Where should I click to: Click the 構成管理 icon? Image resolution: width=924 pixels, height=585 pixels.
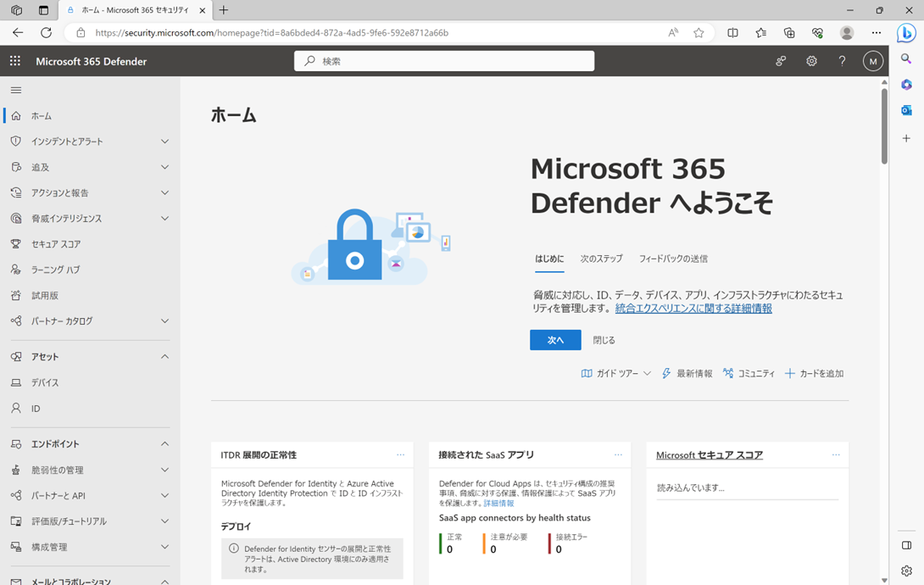pos(16,547)
